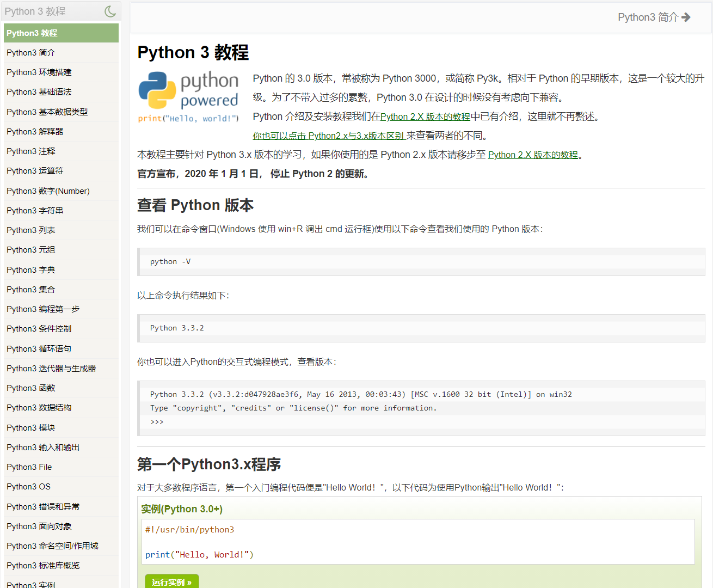Open Python3 集合 chapter

click(61, 290)
